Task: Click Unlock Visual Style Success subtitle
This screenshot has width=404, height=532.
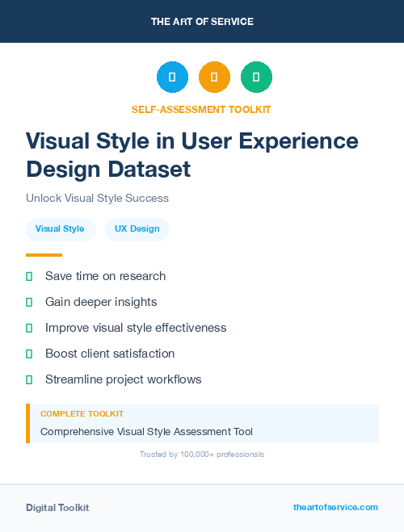Action: 98,198
